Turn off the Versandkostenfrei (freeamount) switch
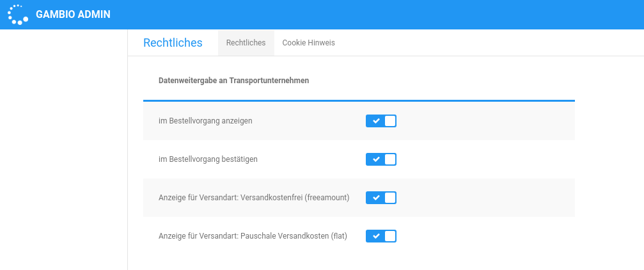This screenshot has height=270, width=644. pyautogui.click(x=381, y=198)
